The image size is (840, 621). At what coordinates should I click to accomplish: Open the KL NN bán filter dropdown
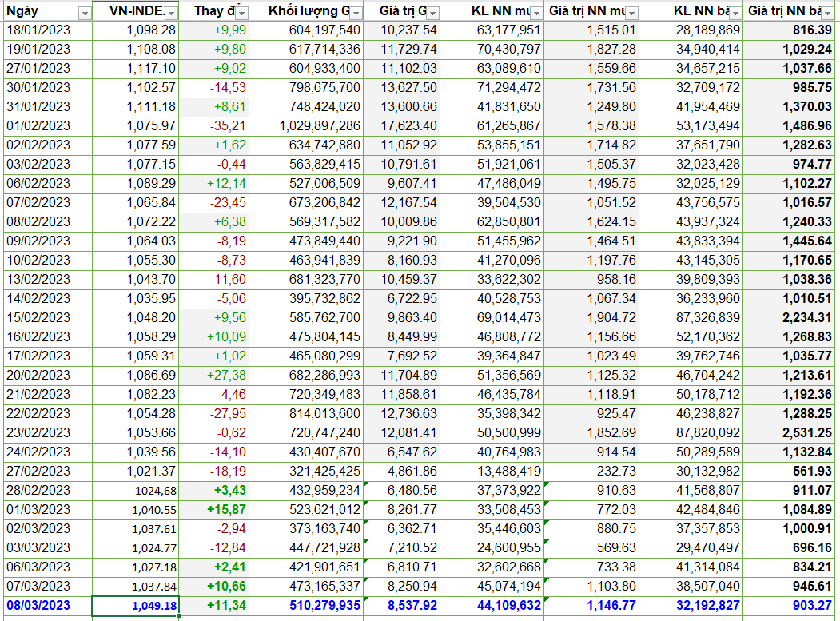point(736,12)
